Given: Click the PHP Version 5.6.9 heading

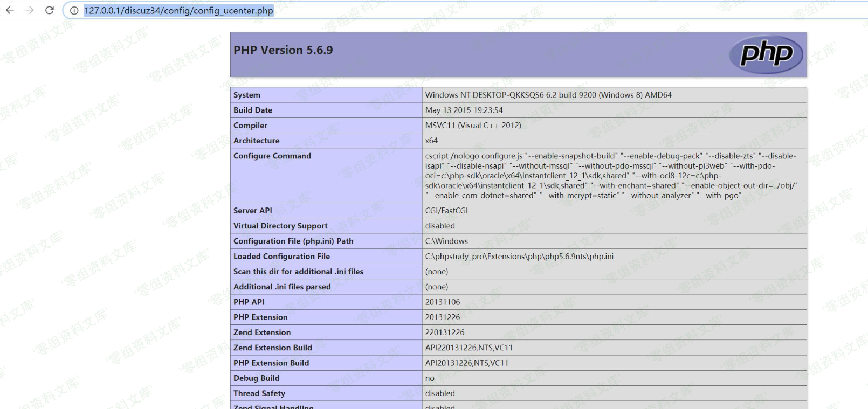Looking at the screenshot, I should pos(283,50).
